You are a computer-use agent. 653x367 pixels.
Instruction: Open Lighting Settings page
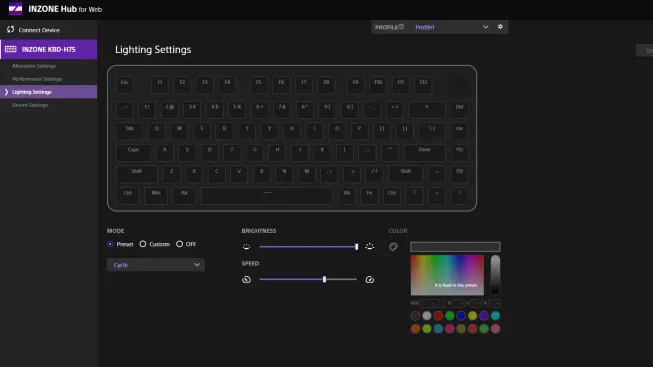[49, 92]
